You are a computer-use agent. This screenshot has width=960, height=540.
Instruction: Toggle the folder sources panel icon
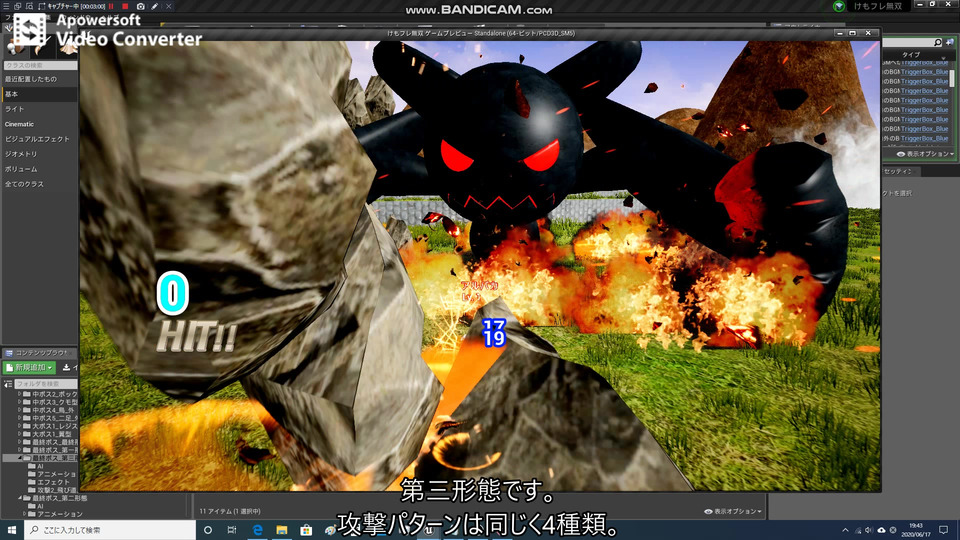click(x=7, y=384)
